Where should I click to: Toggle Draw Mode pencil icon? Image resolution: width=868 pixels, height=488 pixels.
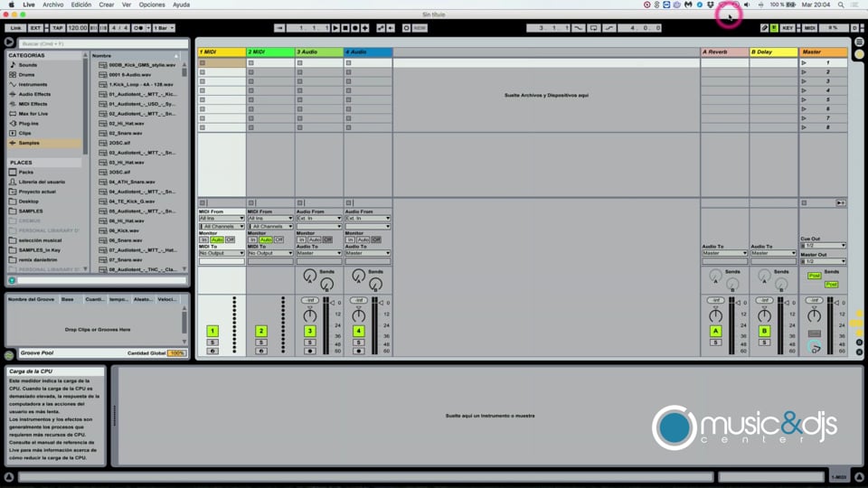point(765,28)
